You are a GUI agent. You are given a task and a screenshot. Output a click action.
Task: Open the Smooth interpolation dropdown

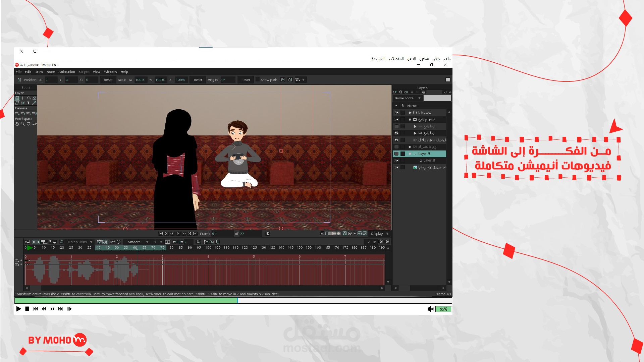137,242
